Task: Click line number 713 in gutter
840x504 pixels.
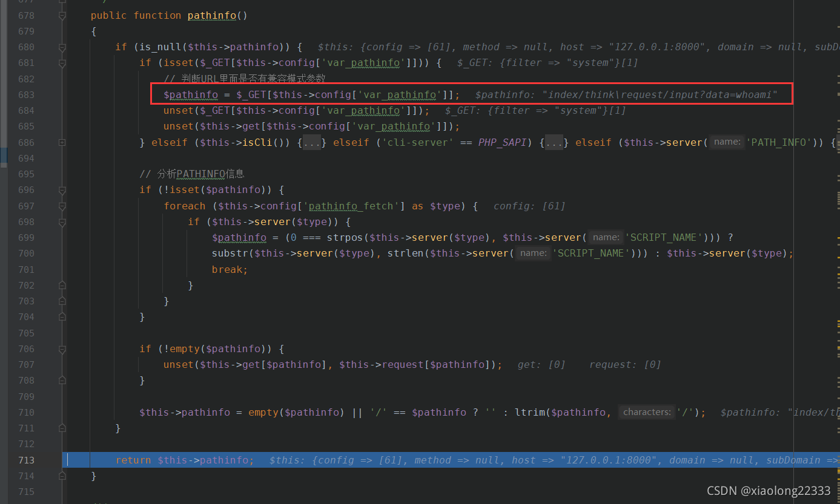Action: (26, 460)
